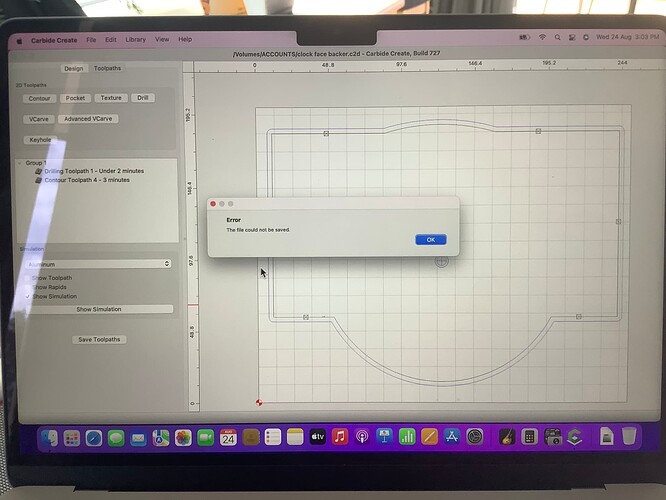
Task: Open Apple TV from the Dock
Action: coord(318,437)
